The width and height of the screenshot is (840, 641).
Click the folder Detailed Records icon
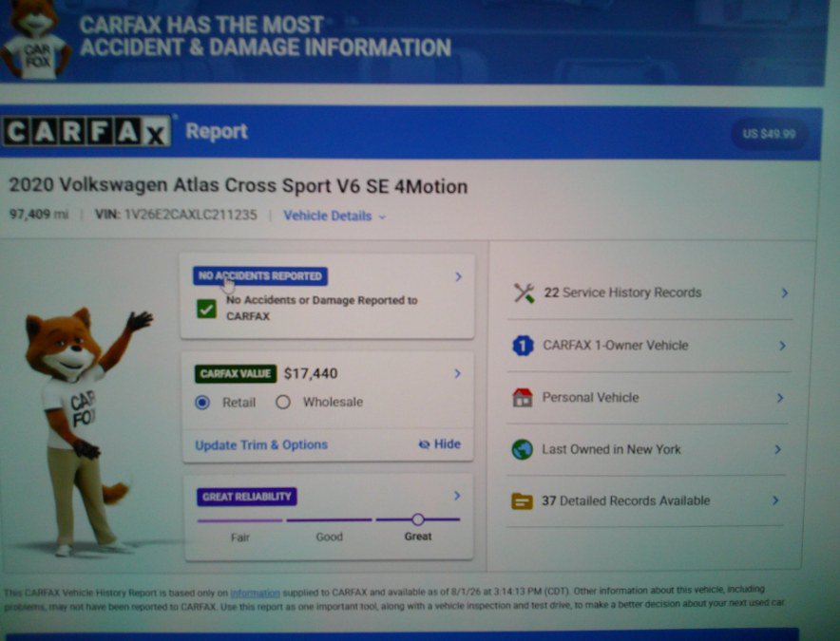tap(522, 501)
